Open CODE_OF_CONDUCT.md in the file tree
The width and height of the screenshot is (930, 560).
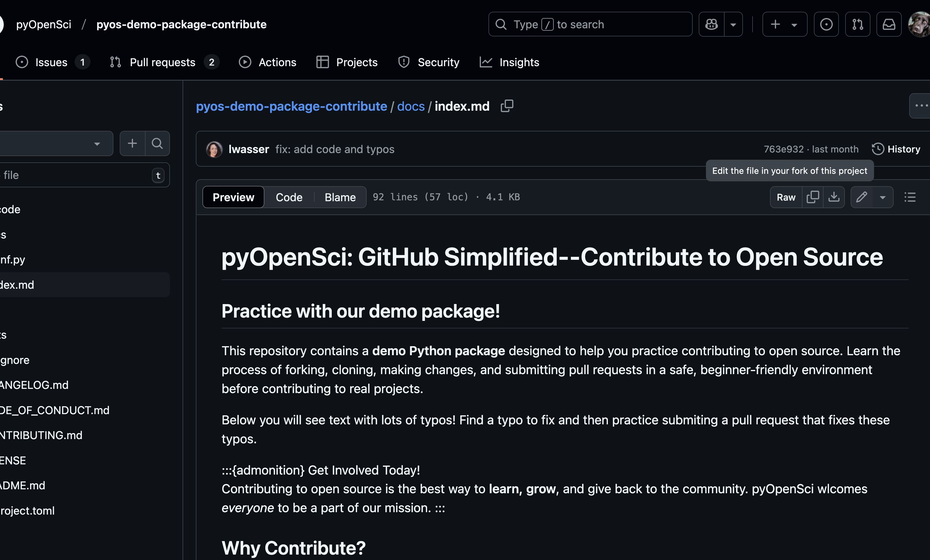click(85, 410)
